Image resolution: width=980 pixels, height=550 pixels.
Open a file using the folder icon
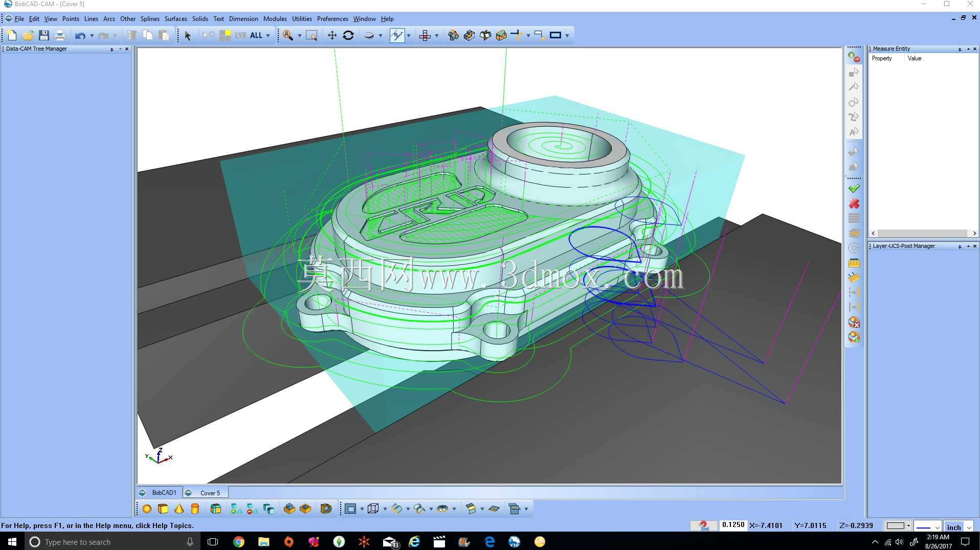click(28, 35)
